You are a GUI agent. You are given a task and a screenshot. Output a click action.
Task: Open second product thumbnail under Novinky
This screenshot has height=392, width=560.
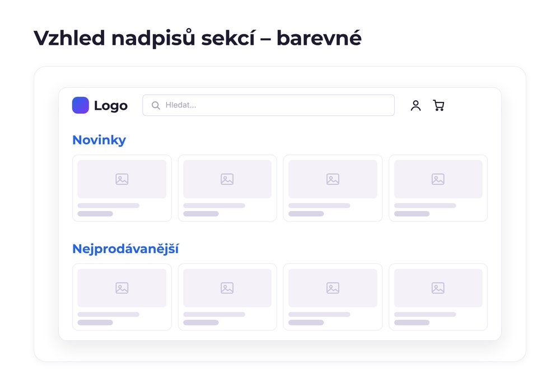[x=227, y=179]
